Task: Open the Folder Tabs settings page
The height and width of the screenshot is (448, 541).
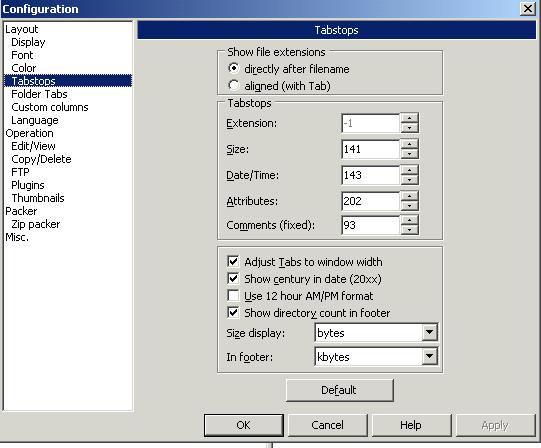Action: tap(39, 94)
